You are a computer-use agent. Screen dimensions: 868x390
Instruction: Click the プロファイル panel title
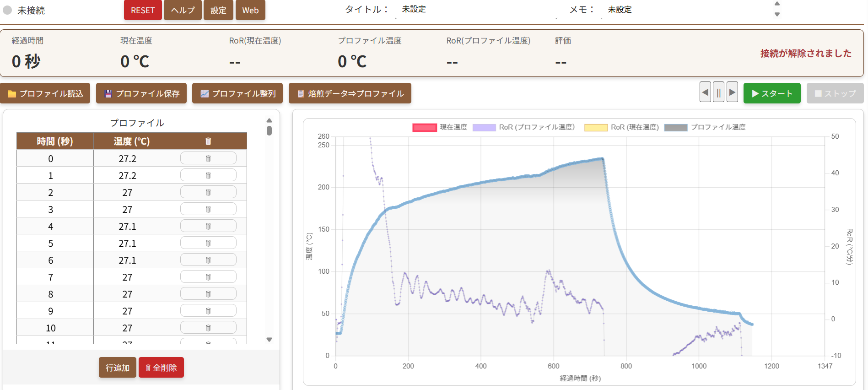137,123
